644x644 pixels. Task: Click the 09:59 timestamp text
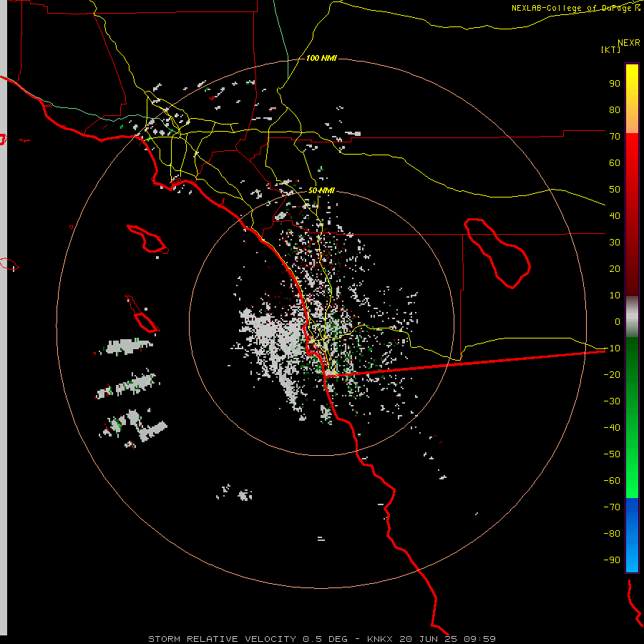[x=479, y=639]
